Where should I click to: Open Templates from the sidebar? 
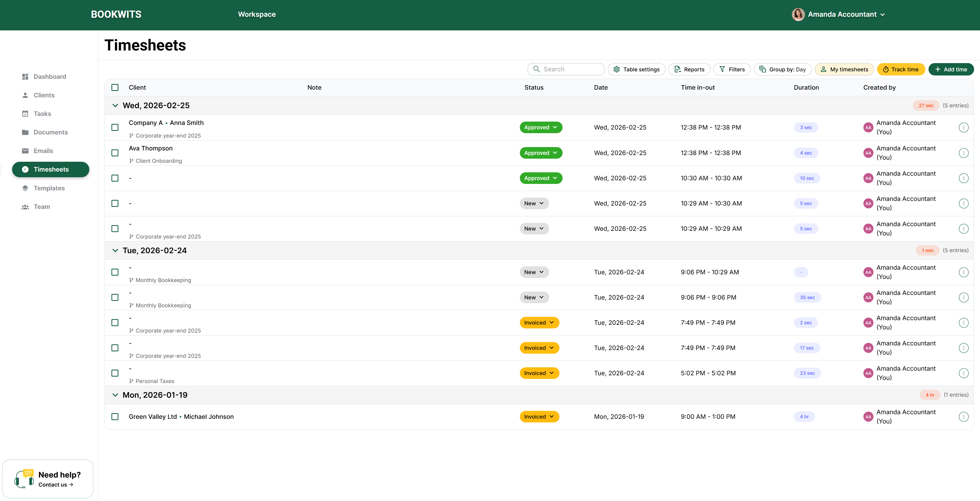click(49, 188)
